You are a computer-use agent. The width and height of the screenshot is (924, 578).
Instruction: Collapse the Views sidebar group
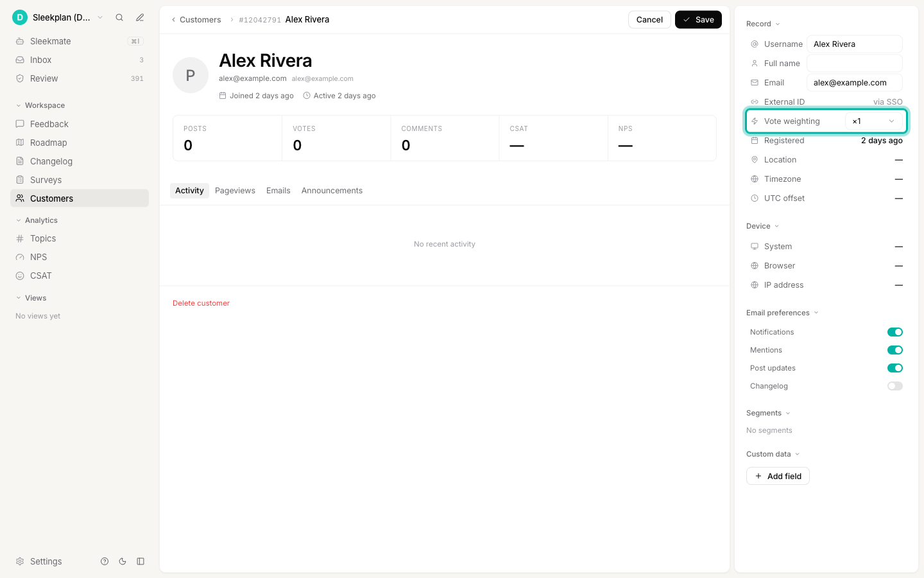pyautogui.click(x=31, y=298)
